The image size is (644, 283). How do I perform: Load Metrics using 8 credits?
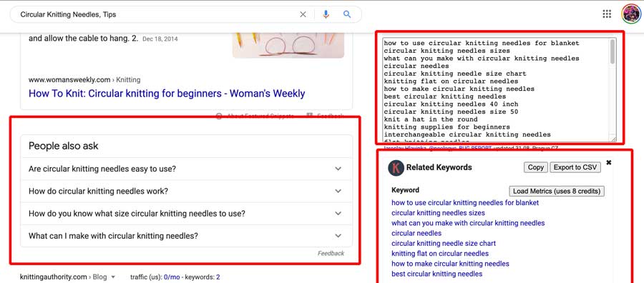(557, 191)
